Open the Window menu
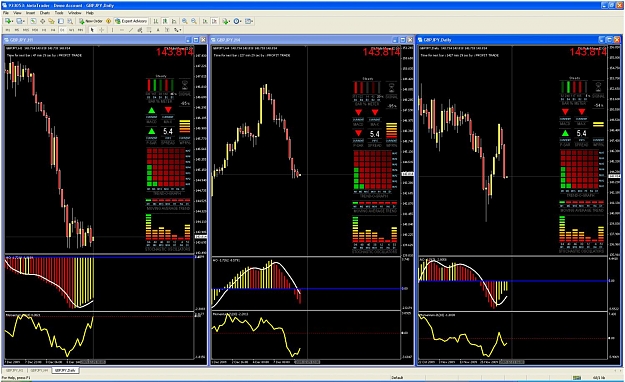The height and width of the screenshot is (382, 625). click(x=75, y=13)
